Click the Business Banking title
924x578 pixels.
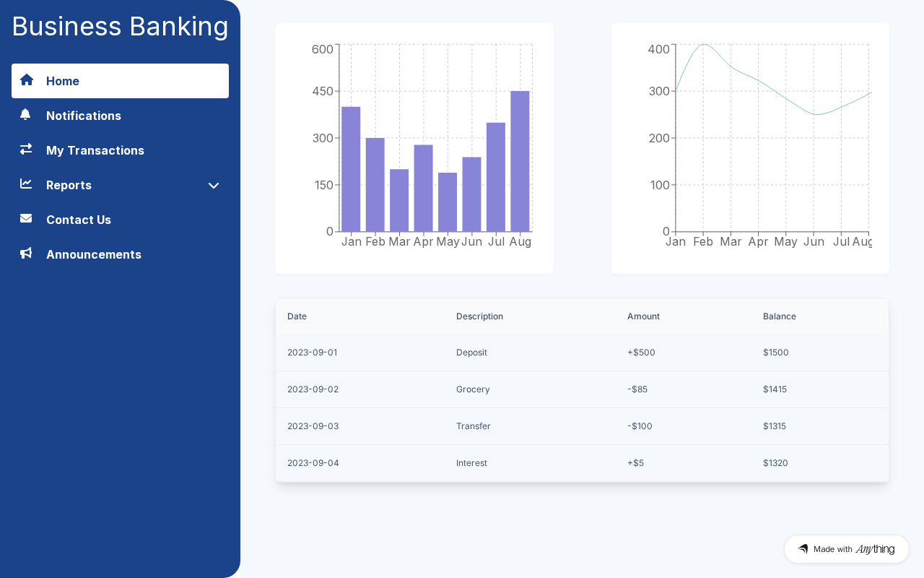[x=120, y=27]
